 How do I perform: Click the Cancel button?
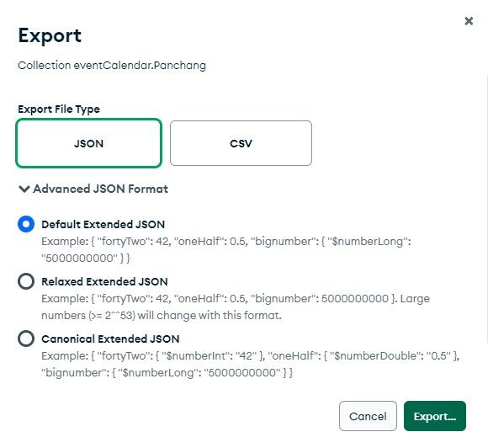[368, 416]
